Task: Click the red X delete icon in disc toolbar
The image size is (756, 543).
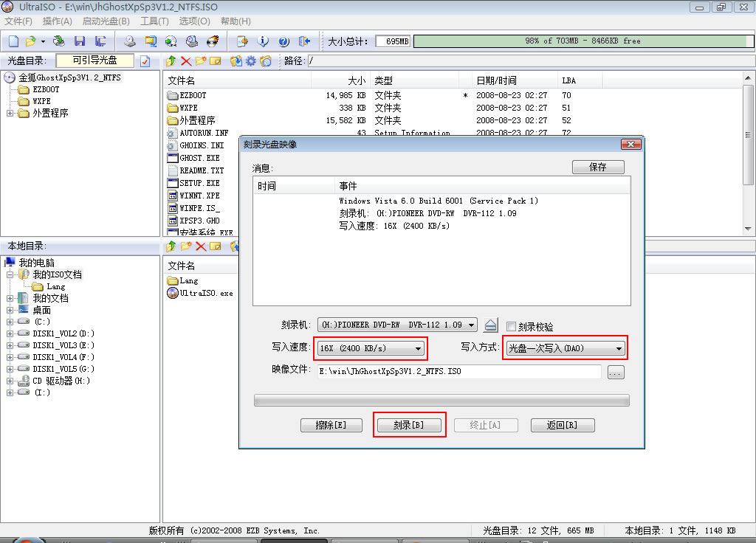Action: pos(185,61)
